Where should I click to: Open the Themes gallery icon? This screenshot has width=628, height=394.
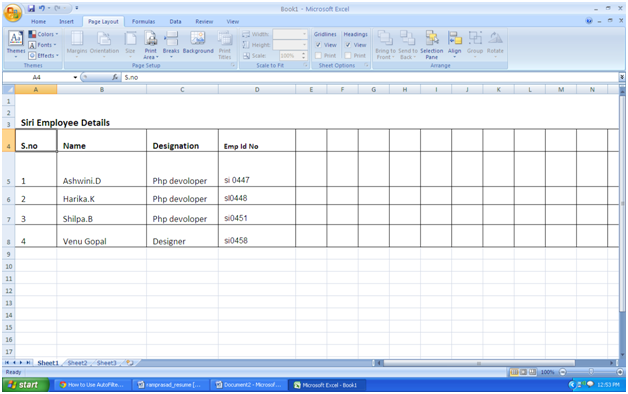pos(15,37)
